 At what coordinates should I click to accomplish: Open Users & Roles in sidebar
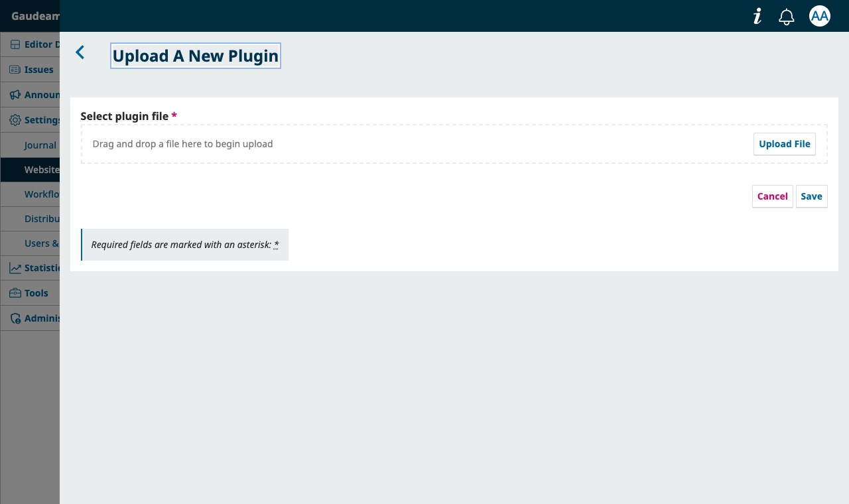[30, 243]
